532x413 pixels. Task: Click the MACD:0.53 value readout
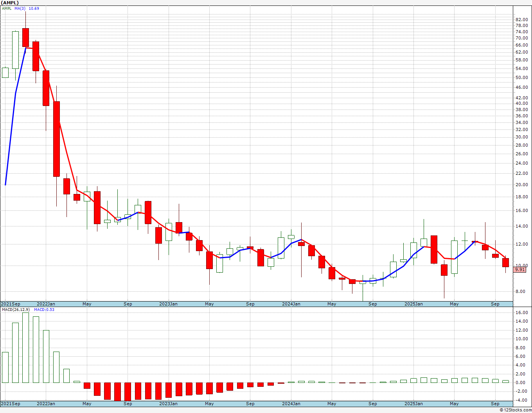point(44,309)
